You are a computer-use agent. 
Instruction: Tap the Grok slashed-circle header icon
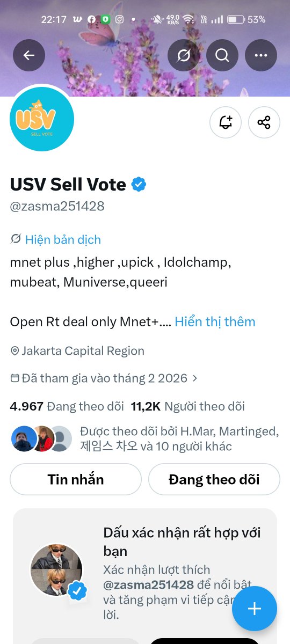coord(184,55)
